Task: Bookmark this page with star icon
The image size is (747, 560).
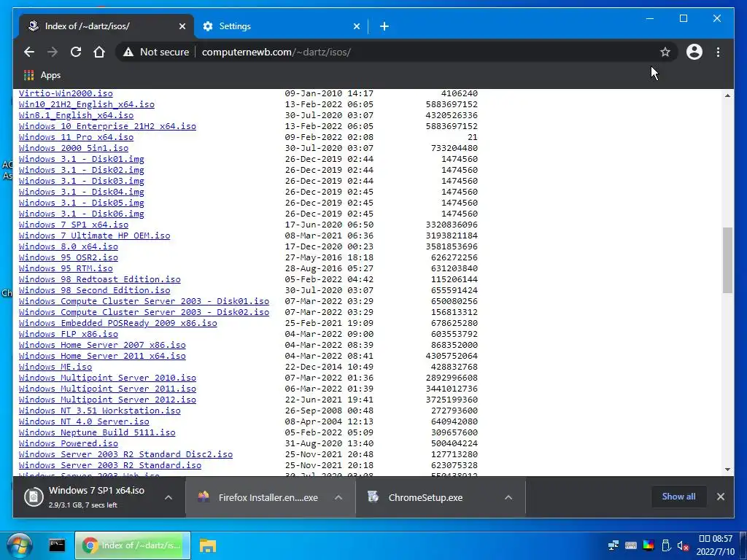Action: pos(665,52)
